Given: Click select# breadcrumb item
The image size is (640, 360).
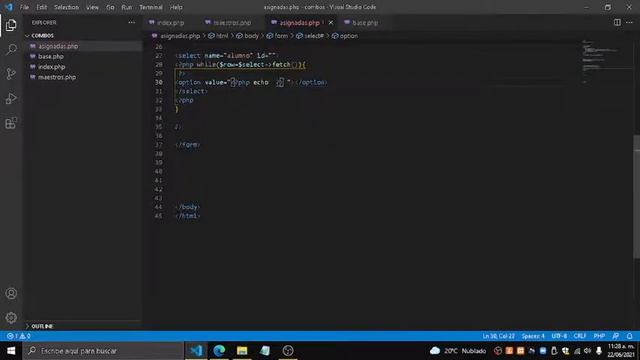Looking at the screenshot, I should 310,36.
